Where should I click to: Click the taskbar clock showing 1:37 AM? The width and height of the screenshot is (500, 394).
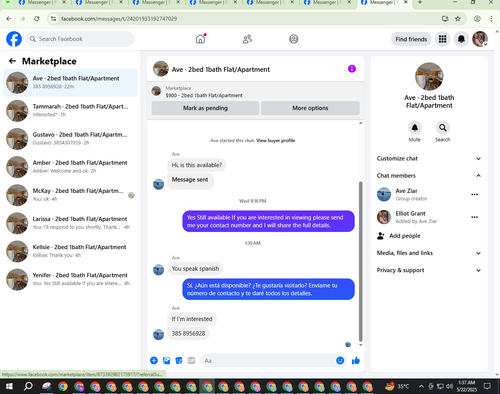click(x=467, y=386)
